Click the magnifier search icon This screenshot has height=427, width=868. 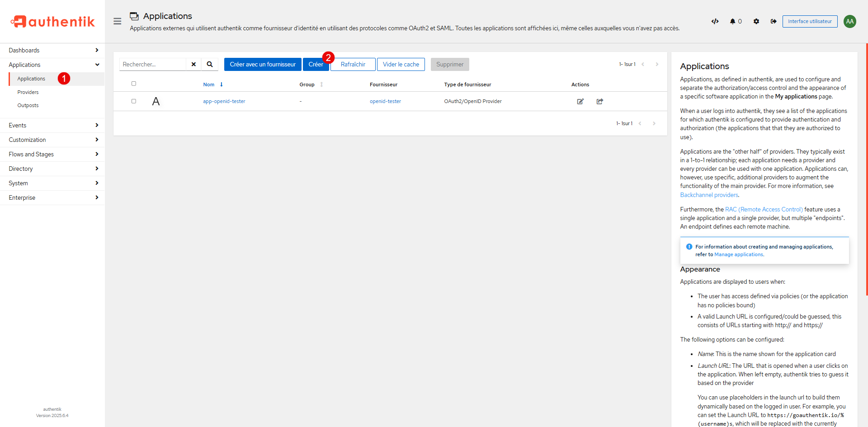pyautogui.click(x=210, y=64)
